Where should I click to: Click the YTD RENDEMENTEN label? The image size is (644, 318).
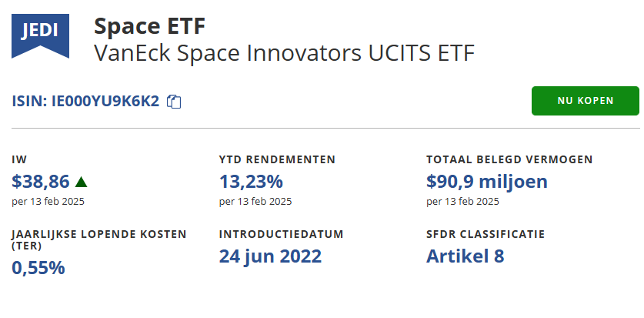277,160
